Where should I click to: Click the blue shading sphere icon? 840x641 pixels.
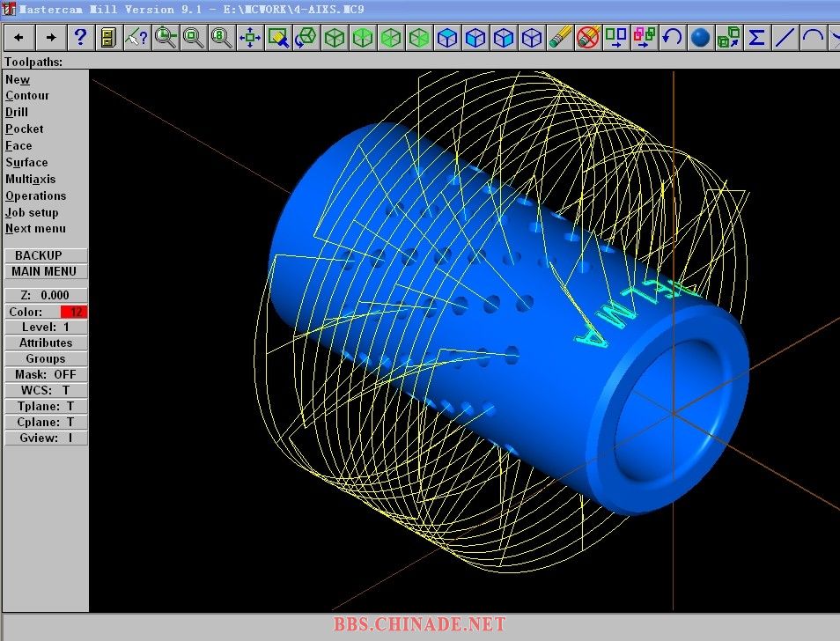click(x=700, y=37)
